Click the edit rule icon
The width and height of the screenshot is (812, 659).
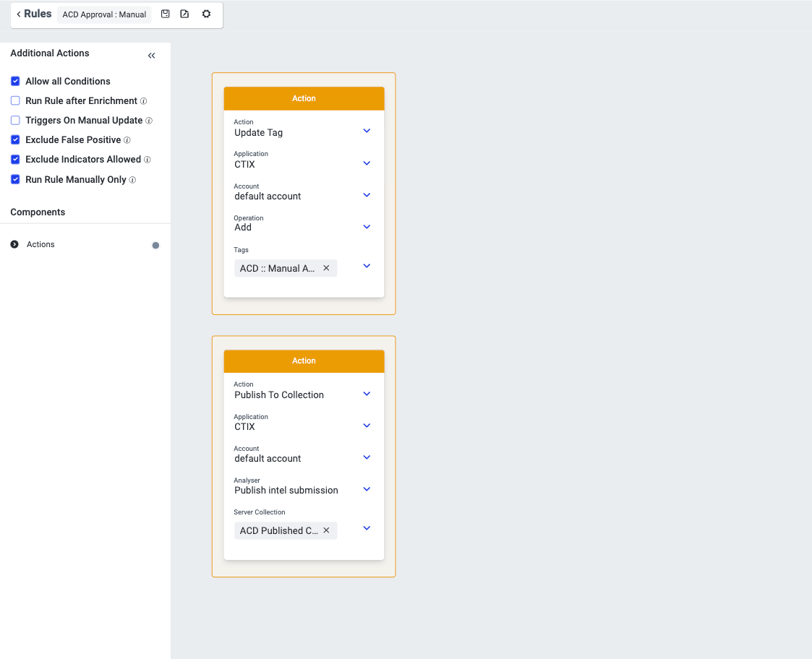click(x=184, y=14)
